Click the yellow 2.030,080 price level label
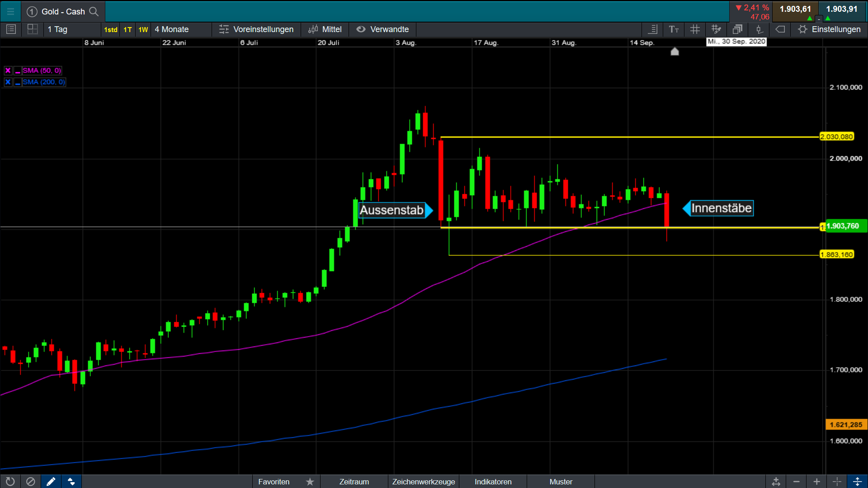868x488 pixels. 836,136
